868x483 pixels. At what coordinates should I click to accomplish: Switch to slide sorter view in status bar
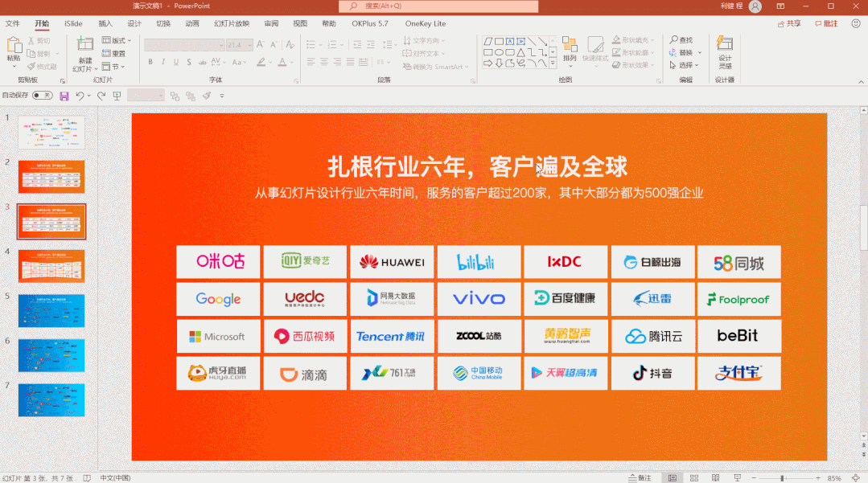click(694, 478)
